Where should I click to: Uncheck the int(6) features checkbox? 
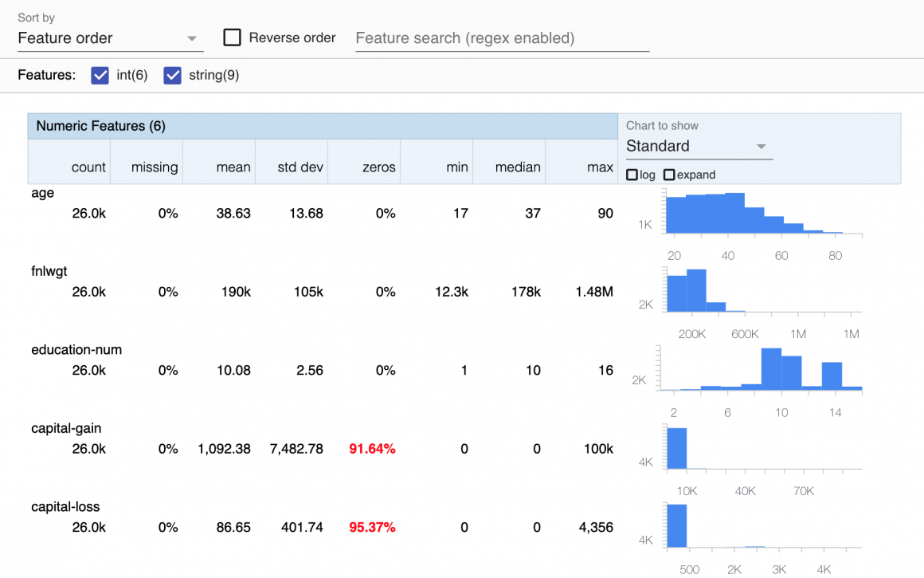tap(100, 76)
